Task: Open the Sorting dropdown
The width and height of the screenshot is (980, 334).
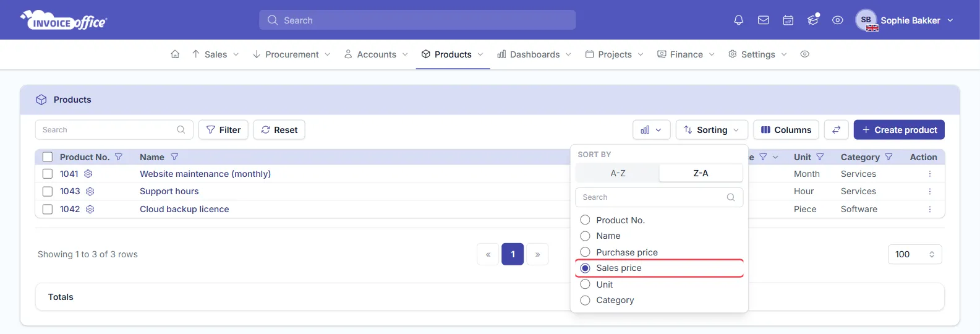Action: (x=712, y=130)
